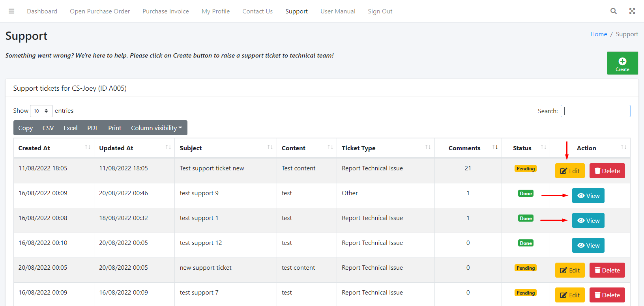Click the green Create ticket button
Image resolution: width=644 pixels, height=306 pixels.
pyautogui.click(x=622, y=63)
